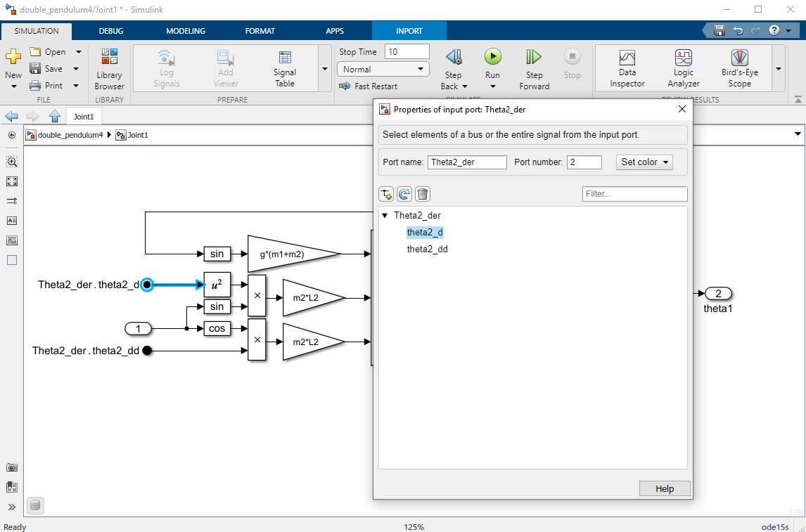Open the Data Inspector

[x=627, y=70]
